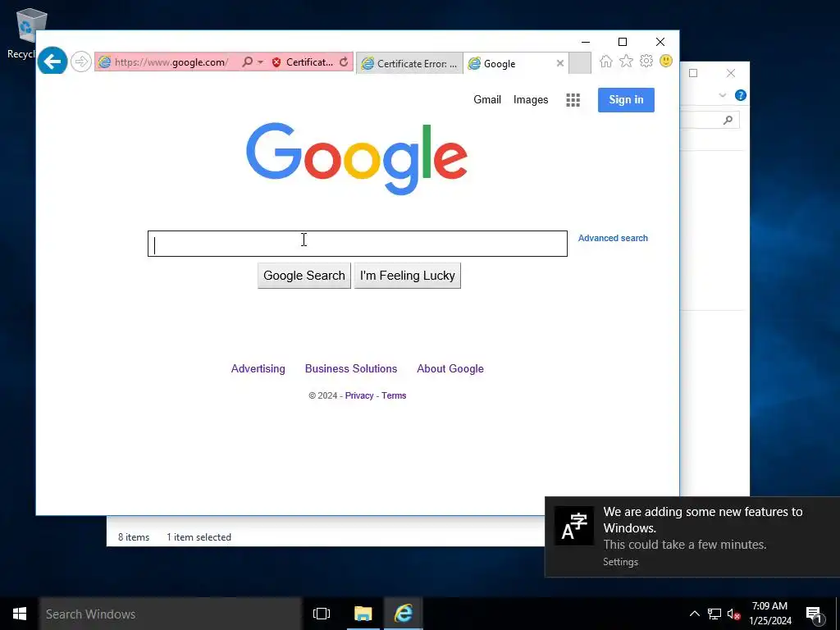Open the Advertising link
The height and width of the screenshot is (630, 840).
(x=258, y=368)
